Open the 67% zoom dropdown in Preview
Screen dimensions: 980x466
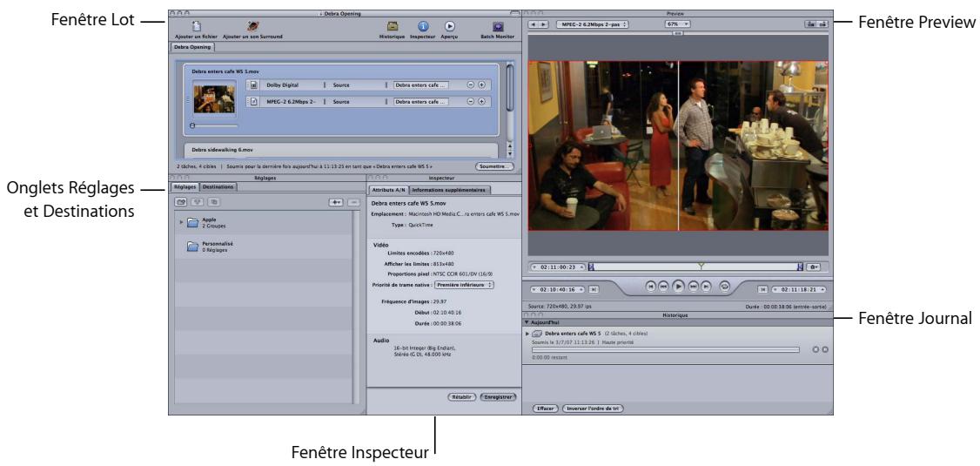coord(677,24)
